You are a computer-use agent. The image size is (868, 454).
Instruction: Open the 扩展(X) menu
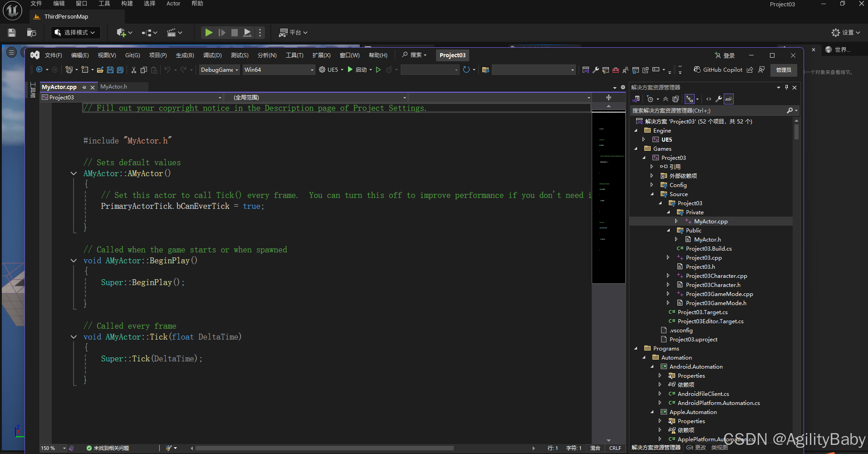[x=321, y=55]
